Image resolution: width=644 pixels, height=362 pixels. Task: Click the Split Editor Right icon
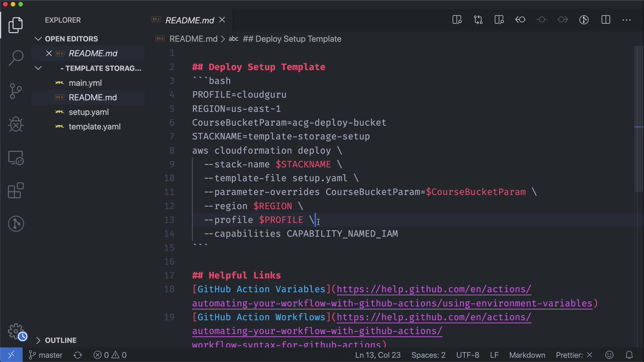click(605, 20)
